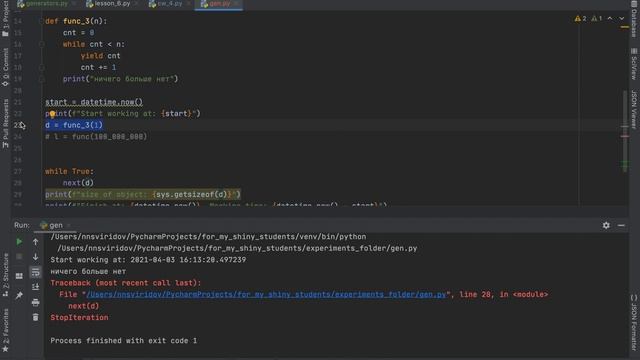Jump to previous highlighted problem arrow
Image resolution: width=640 pixels, height=360 pixels.
[610, 19]
